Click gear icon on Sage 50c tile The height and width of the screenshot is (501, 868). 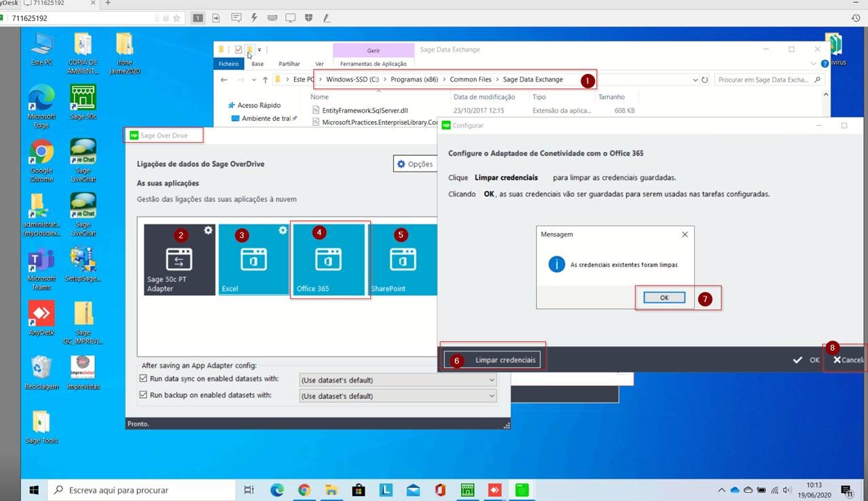(209, 231)
